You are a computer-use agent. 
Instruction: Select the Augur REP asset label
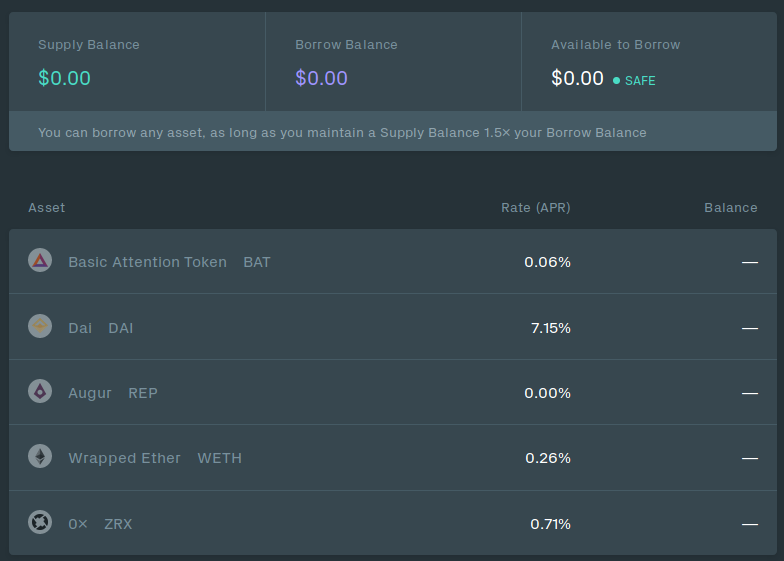coord(112,393)
